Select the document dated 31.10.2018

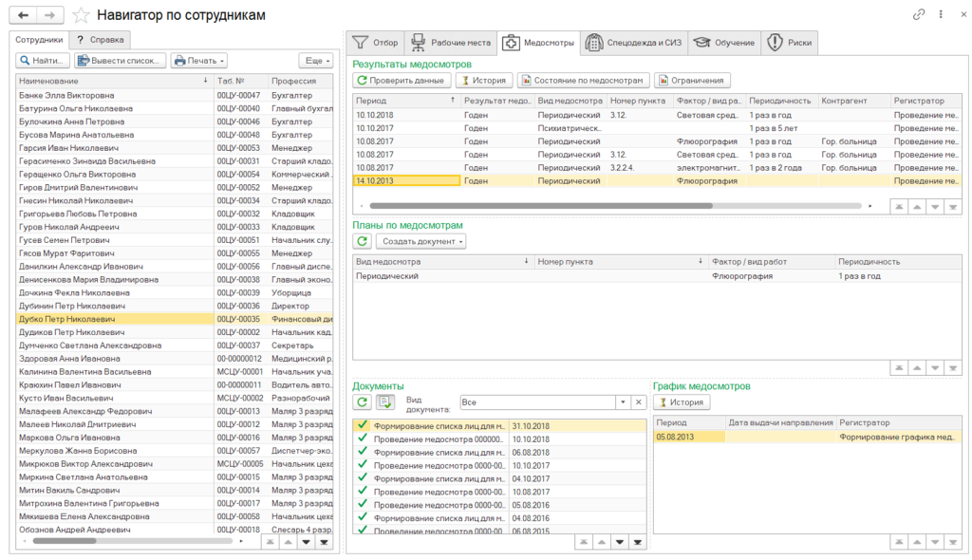tap(499, 426)
